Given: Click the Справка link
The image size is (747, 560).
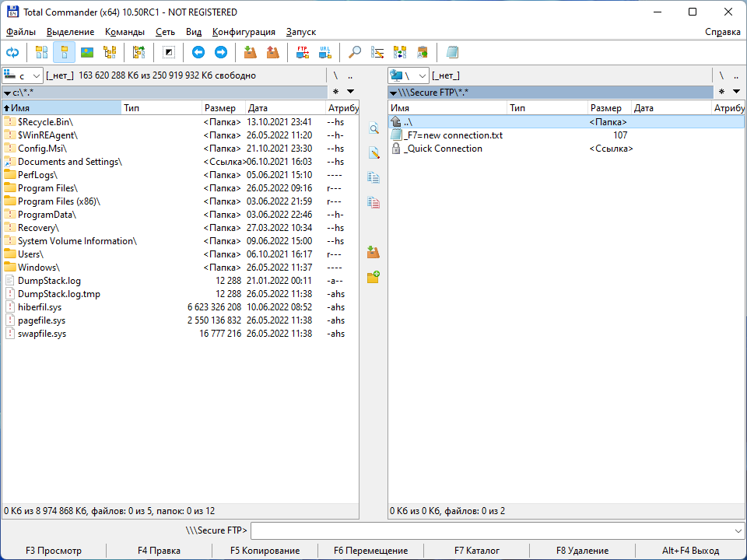Looking at the screenshot, I should 723,32.
